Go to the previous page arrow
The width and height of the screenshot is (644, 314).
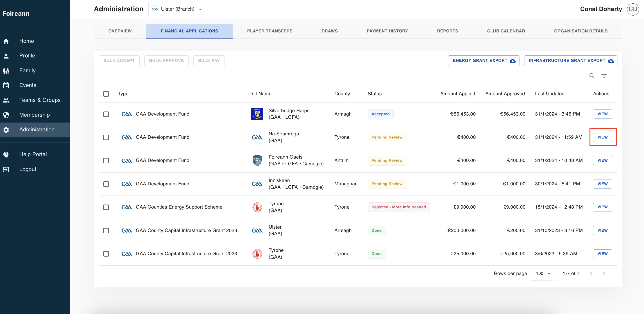(592, 273)
